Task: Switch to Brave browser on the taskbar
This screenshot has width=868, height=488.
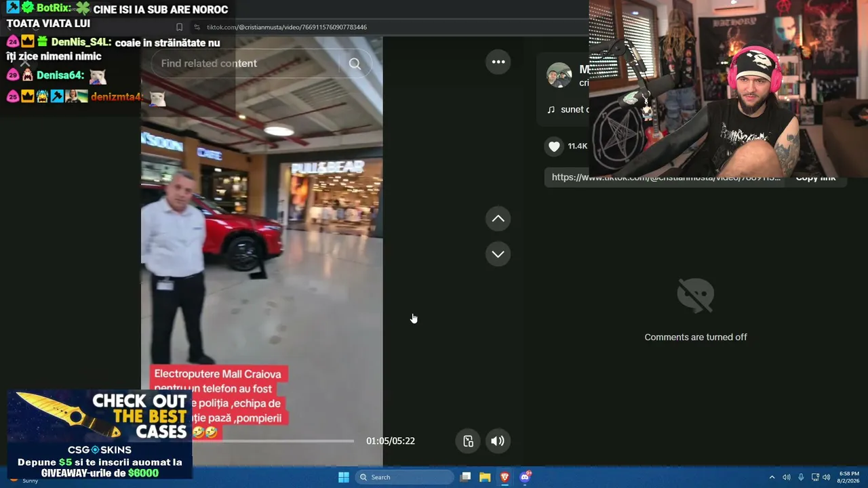Action: (x=505, y=477)
